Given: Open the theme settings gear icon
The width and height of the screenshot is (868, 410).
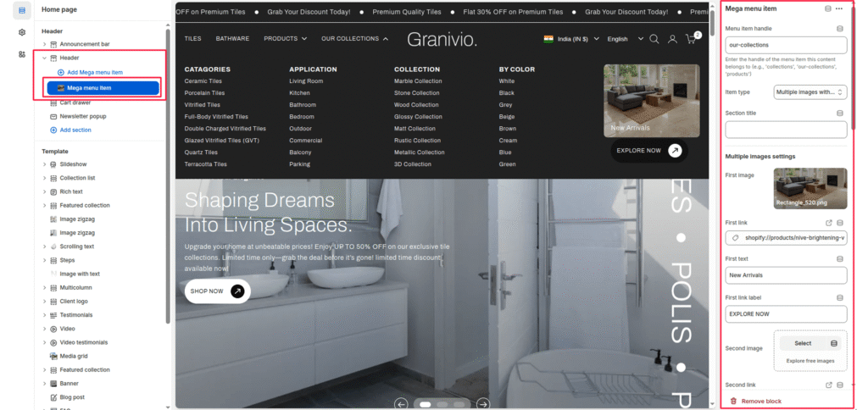Looking at the screenshot, I should coord(21,32).
